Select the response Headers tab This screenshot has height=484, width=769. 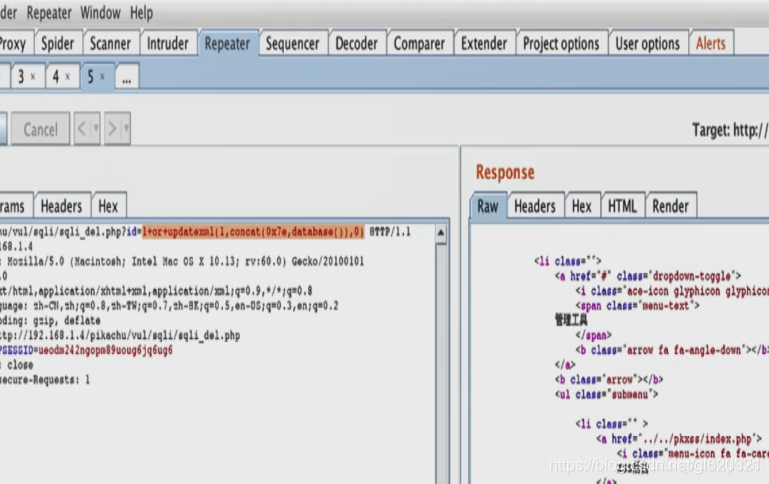[x=535, y=206]
